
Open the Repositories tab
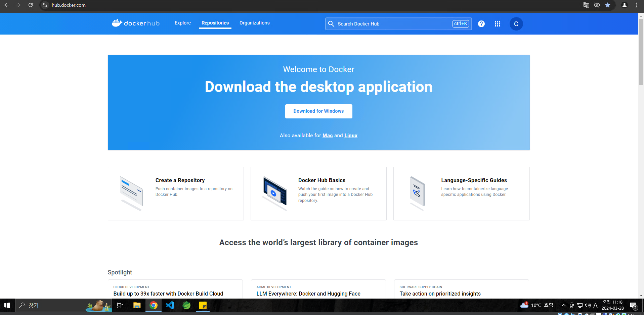pos(215,23)
